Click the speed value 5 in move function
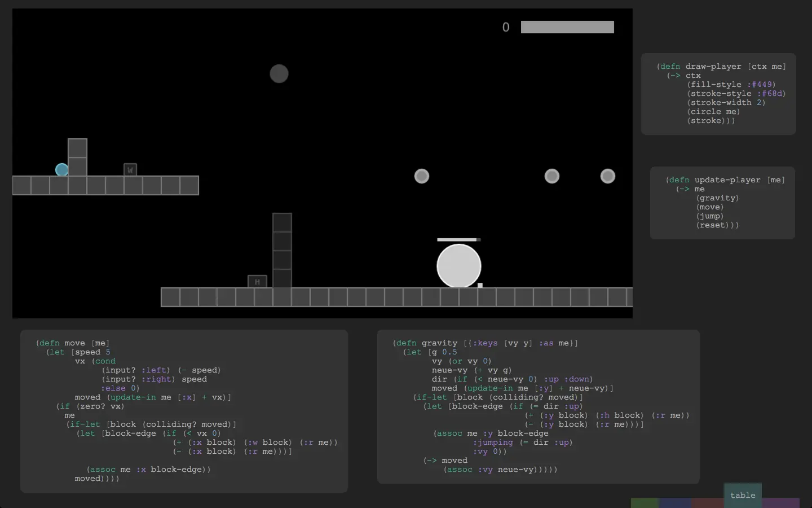The height and width of the screenshot is (508, 812). click(108, 352)
